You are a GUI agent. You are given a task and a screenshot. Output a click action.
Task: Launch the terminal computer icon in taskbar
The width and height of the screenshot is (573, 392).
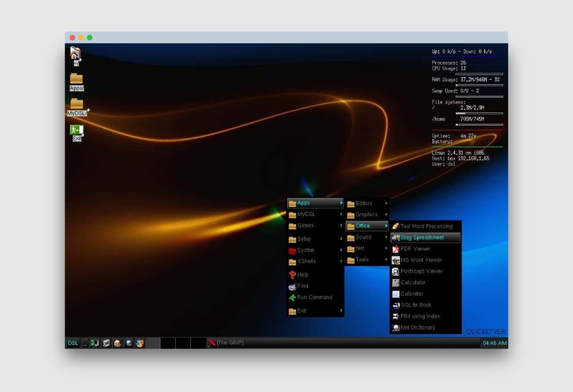click(106, 343)
